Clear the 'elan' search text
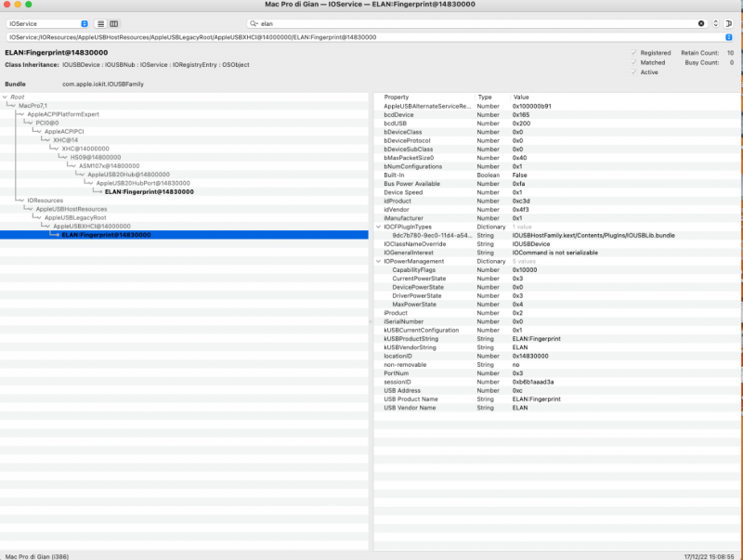 (701, 24)
